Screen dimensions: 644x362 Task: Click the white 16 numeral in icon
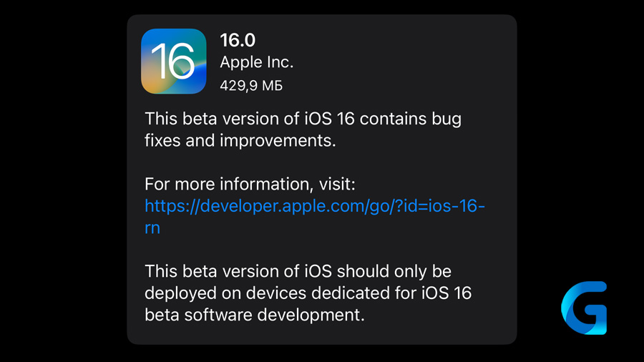click(x=173, y=61)
